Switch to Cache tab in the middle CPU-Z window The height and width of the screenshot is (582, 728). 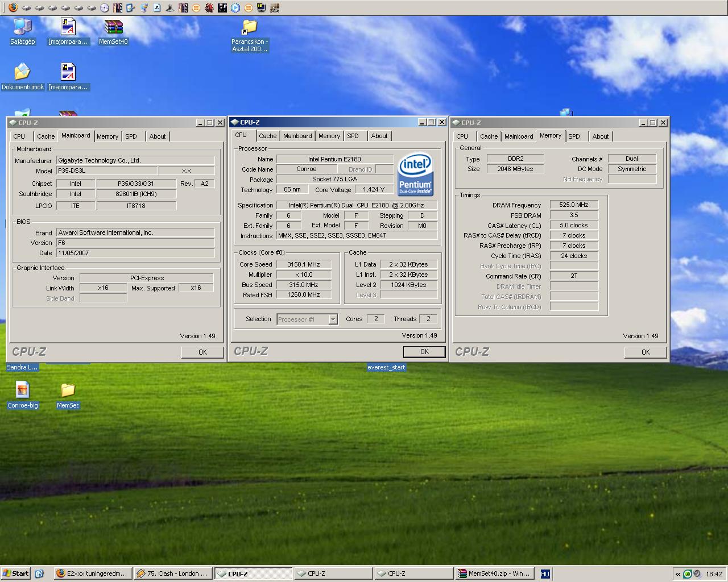[x=267, y=136]
